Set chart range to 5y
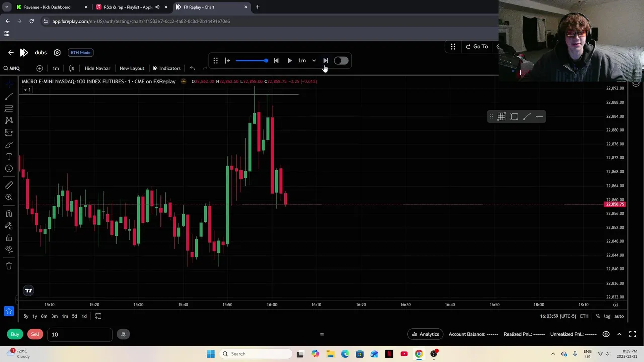The width and height of the screenshot is (644, 362). [26, 316]
